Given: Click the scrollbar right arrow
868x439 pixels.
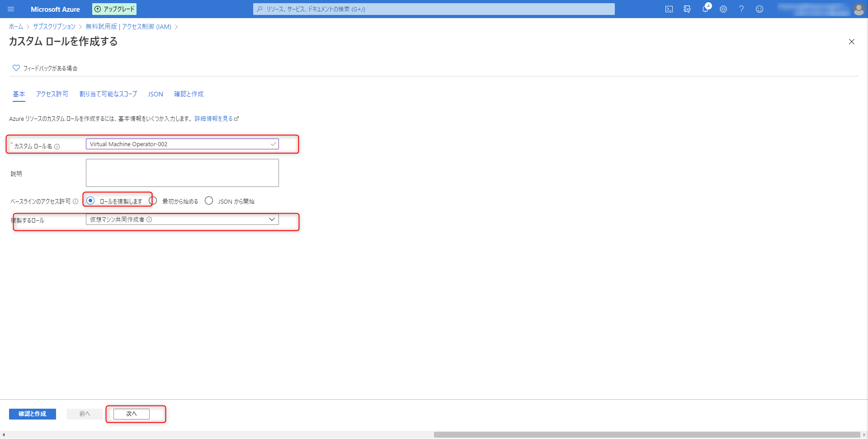Looking at the screenshot, I should [x=864, y=435].
